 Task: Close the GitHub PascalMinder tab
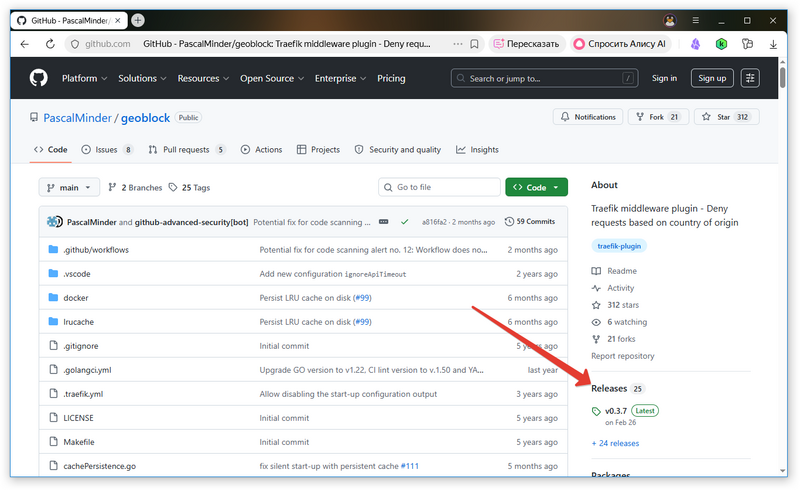[x=118, y=20]
